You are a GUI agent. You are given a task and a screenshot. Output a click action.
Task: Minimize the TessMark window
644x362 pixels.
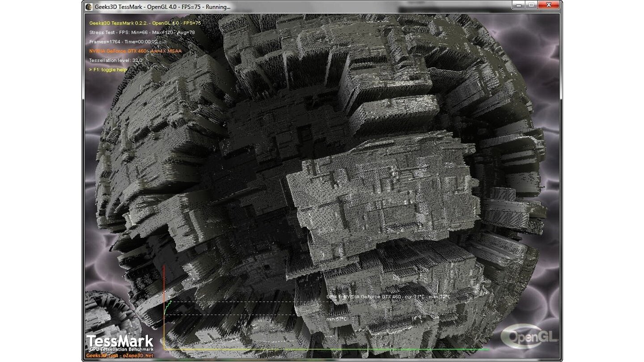(x=519, y=5)
